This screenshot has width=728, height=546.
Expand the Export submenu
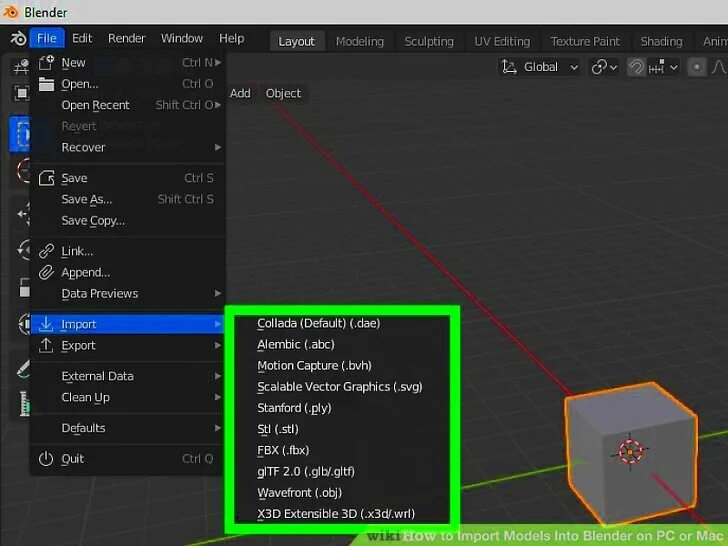click(x=128, y=346)
